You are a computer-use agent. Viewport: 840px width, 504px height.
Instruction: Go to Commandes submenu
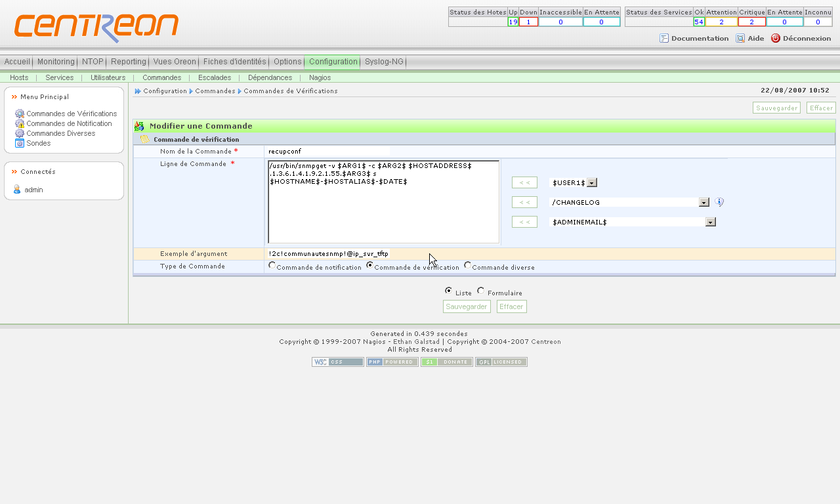[162, 77]
